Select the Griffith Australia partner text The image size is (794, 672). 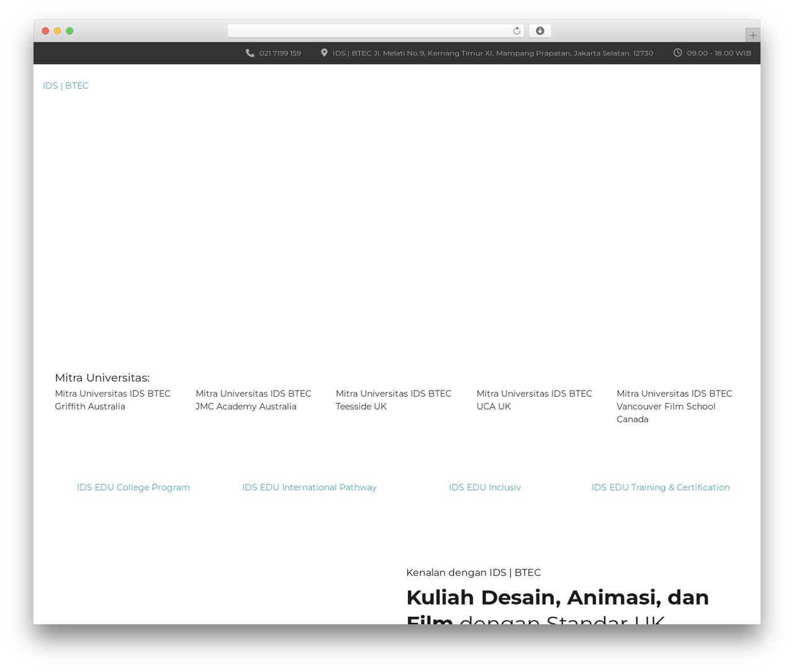pyautogui.click(x=112, y=400)
